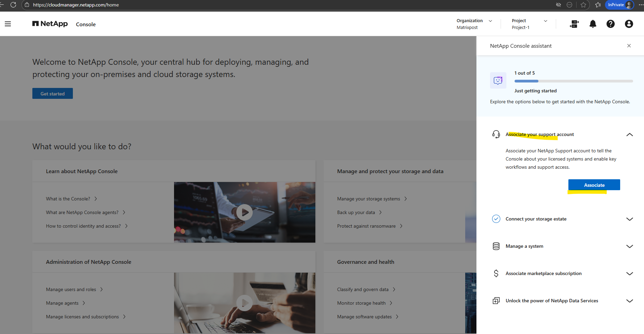Open How to control identity and access link

(87, 226)
